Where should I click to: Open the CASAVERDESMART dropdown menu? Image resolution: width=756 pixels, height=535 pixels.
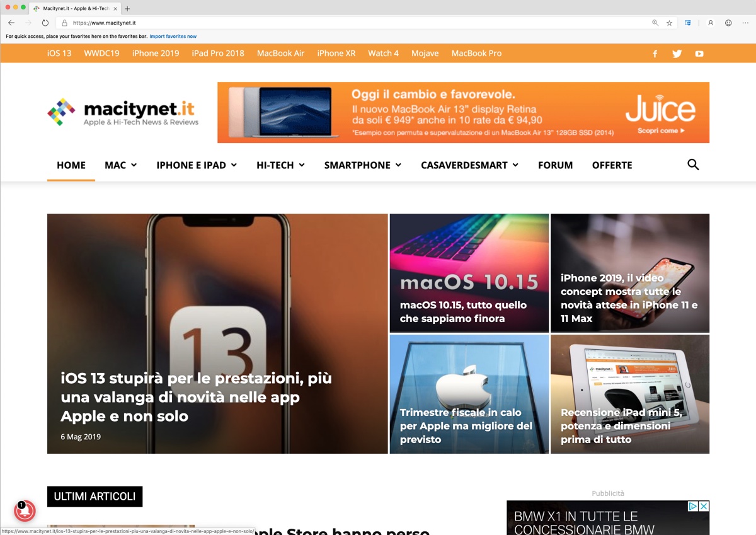[x=469, y=165]
